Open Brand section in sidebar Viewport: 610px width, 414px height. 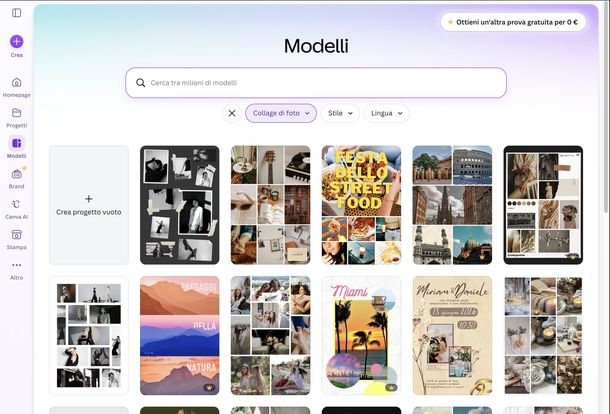pyautogui.click(x=16, y=178)
